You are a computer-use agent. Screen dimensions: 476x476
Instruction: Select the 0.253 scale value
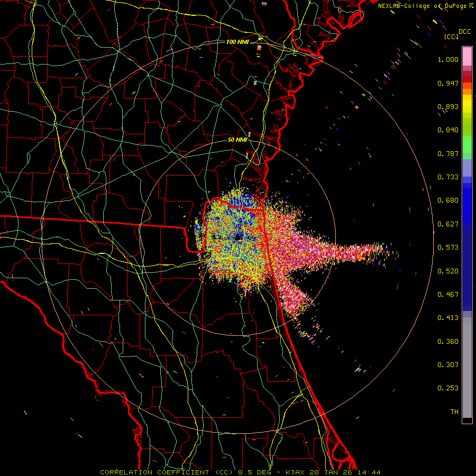coord(448,388)
